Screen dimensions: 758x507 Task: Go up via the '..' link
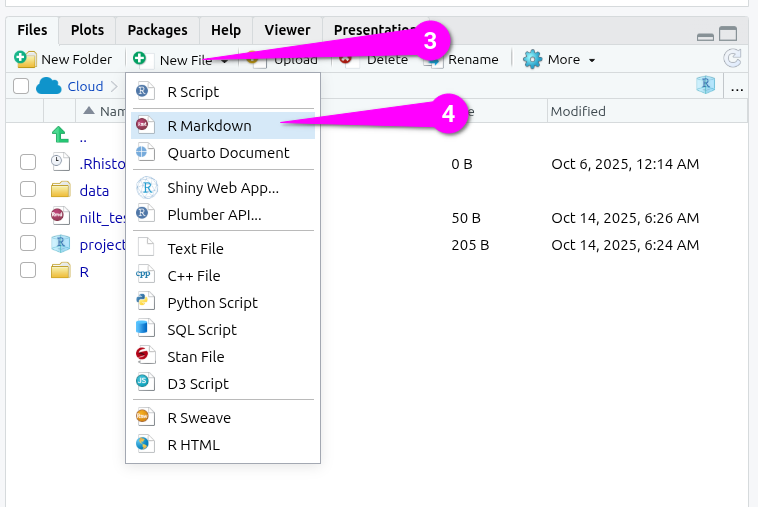tap(83, 138)
